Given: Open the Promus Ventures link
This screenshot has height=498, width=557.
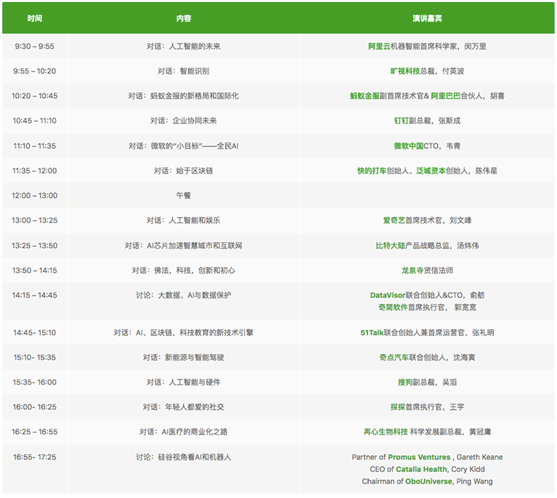Looking at the screenshot, I should 419,457.
